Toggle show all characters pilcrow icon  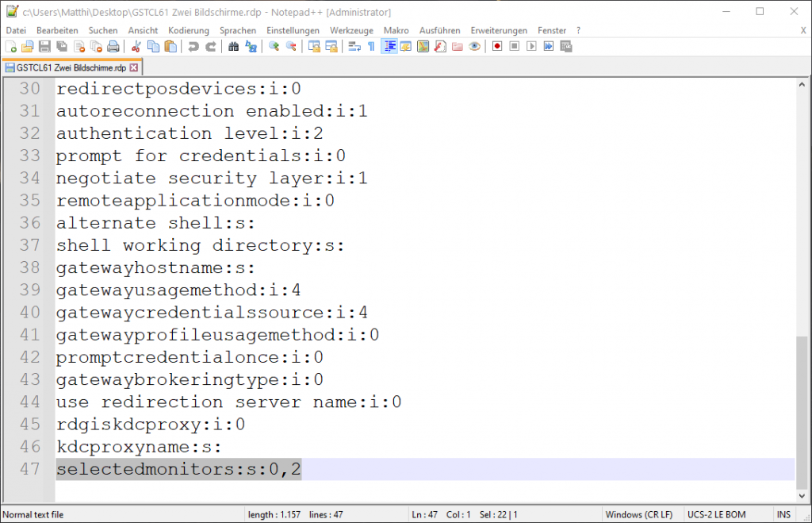371,47
